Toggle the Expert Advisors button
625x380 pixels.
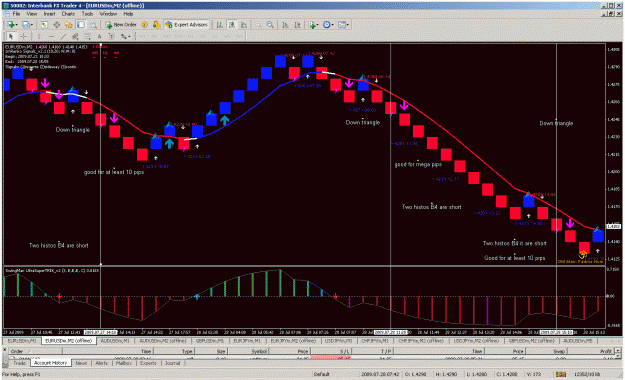pyautogui.click(x=187, y=25)
